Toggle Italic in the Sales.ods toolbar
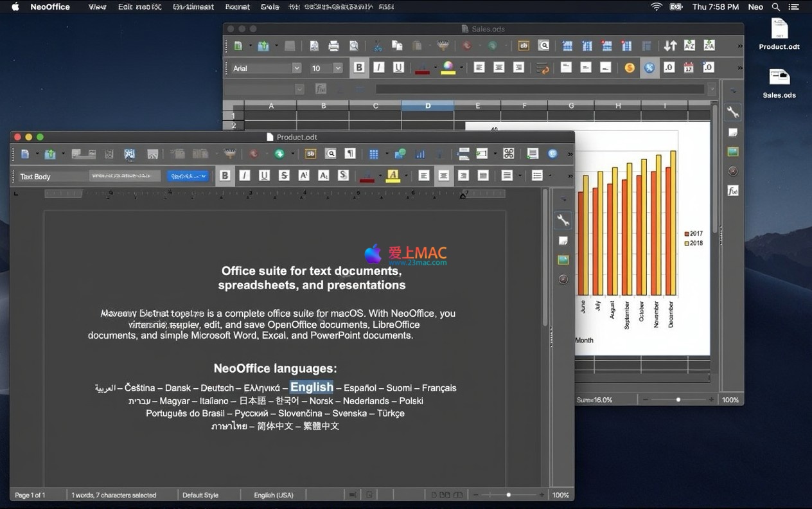The width and height of the screenshot is (812, 509). click(x=379, y=67)
